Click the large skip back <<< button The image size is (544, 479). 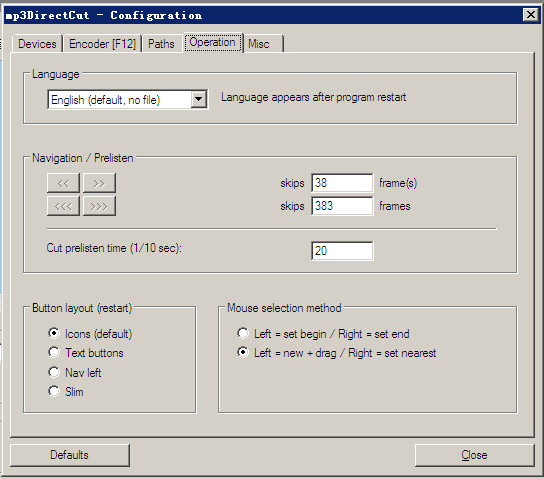[x=63, y=206]
